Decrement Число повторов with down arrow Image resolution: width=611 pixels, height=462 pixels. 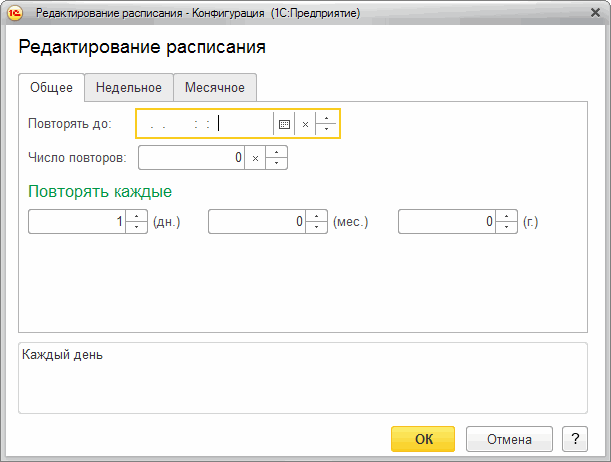pyautogui.click(x=276, y=163)
